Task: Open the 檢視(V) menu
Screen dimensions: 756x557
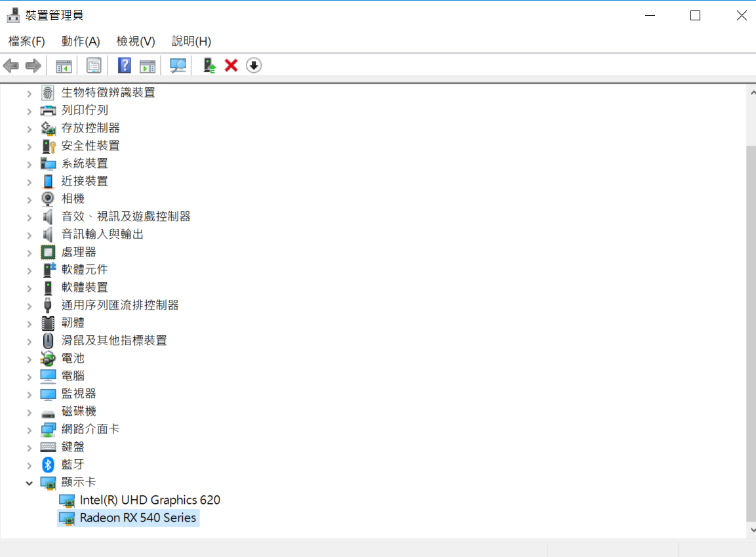Action: point(136,41)
